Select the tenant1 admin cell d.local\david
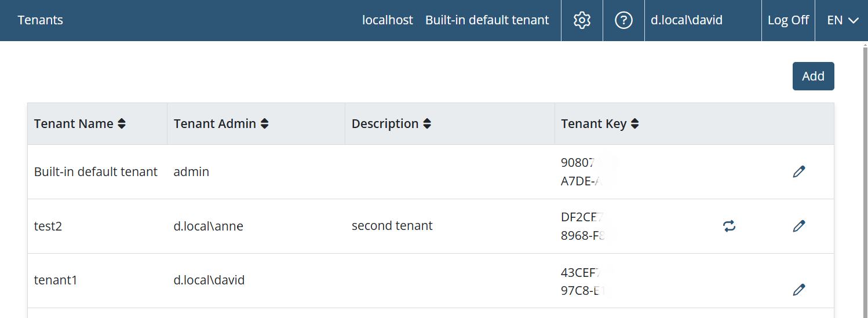Screen dimensions: 868x318 (209, 280)
